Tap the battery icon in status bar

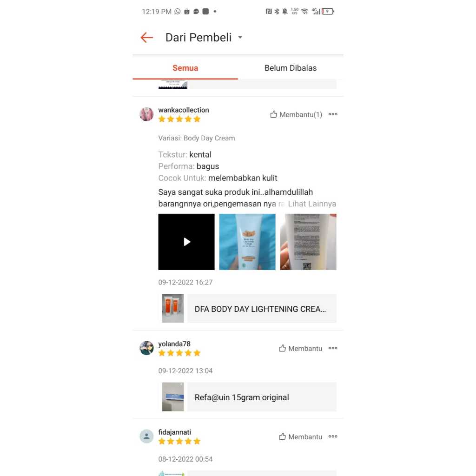(328, 11)
